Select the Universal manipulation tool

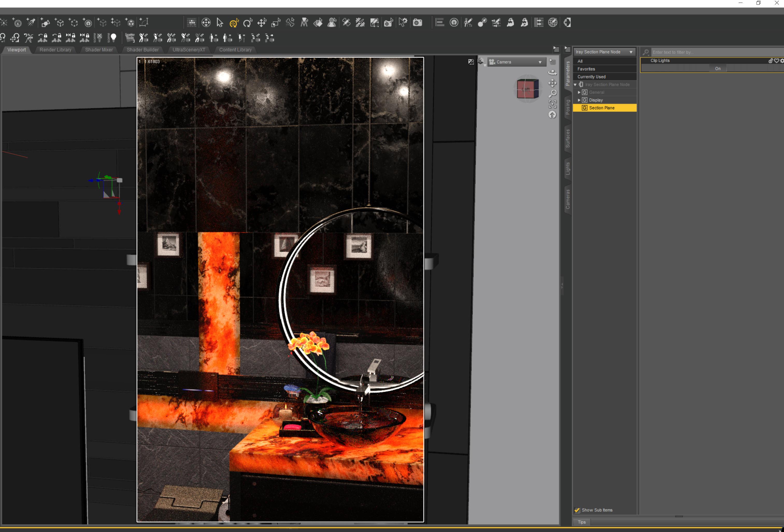pos(234,23)
